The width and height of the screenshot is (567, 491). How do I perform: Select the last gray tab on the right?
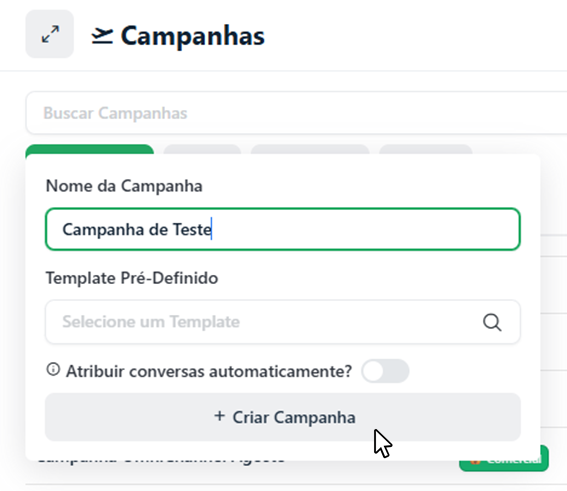point(426,149)
